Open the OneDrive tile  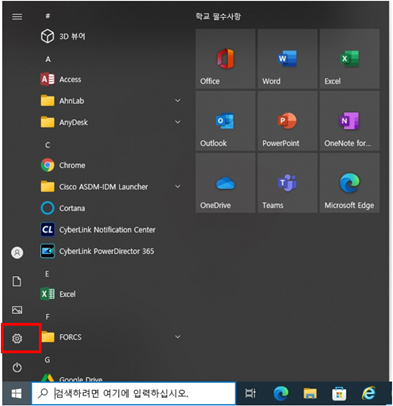tap(225, 183)
